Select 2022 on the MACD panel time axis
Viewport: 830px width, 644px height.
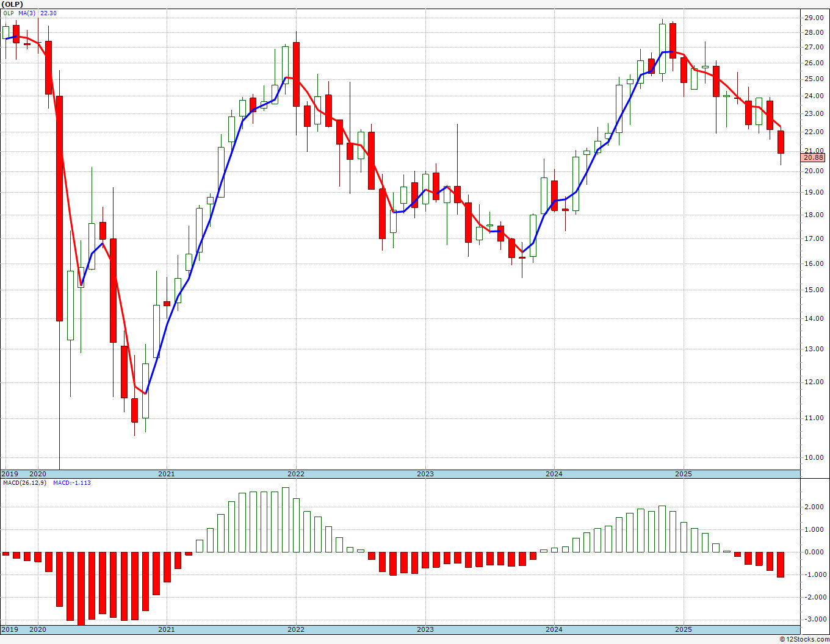[296, 629]
